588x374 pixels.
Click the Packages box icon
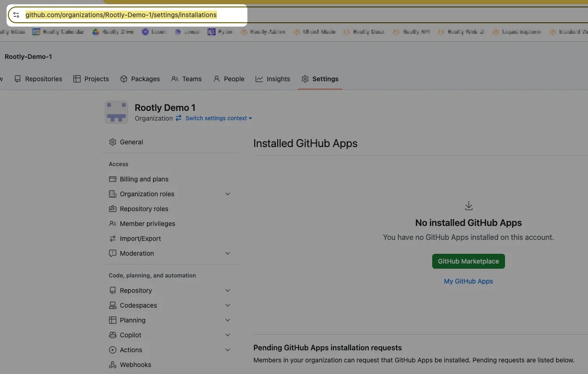point(124,79)
